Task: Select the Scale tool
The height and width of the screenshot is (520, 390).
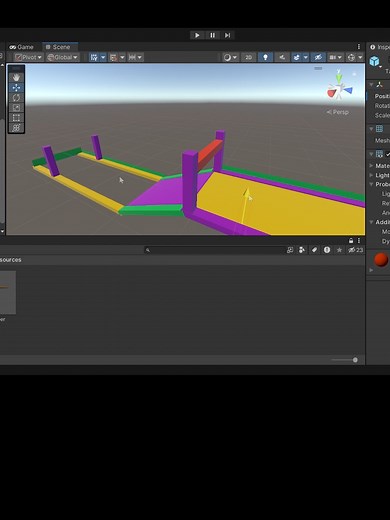Action: click(x=16, y=108)
